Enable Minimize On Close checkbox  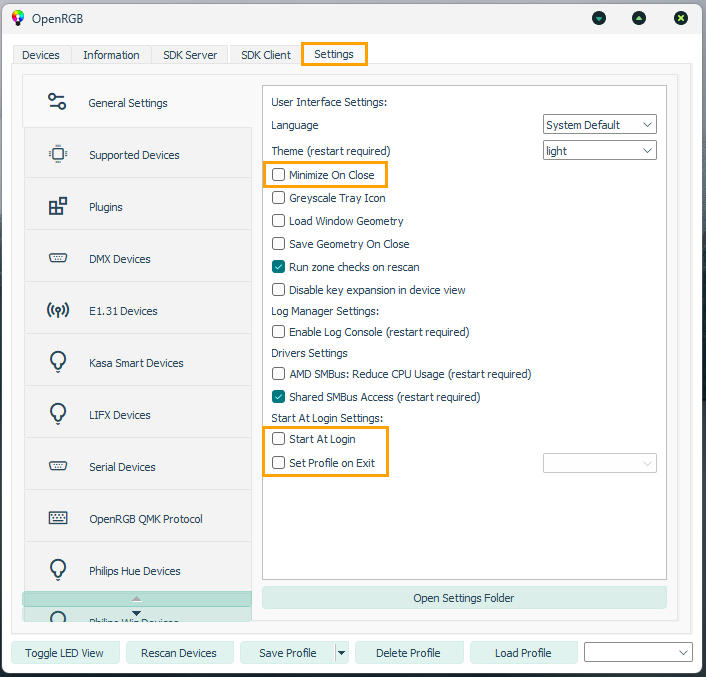pos(278,175)
